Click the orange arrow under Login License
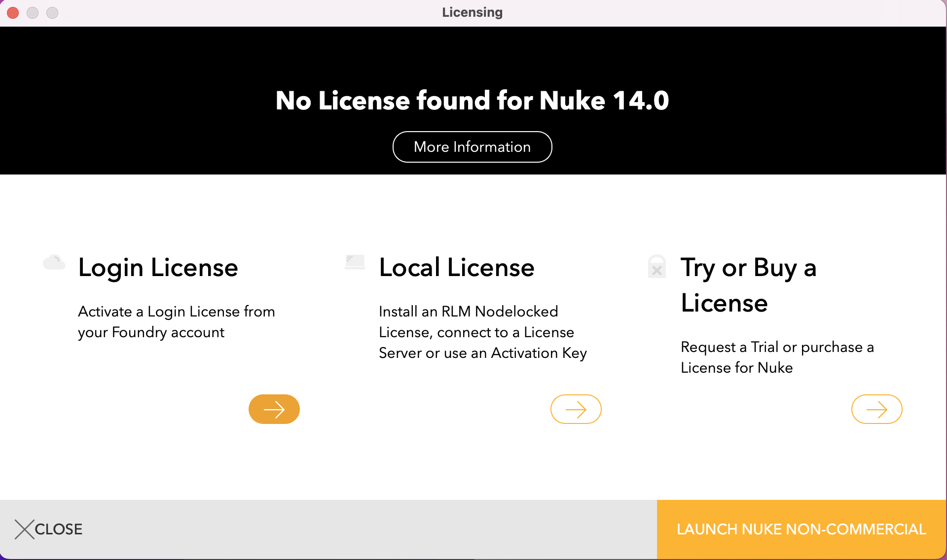The height and width of the screenshot is (560, 947). pyautogui.click(x=274, y=409)
